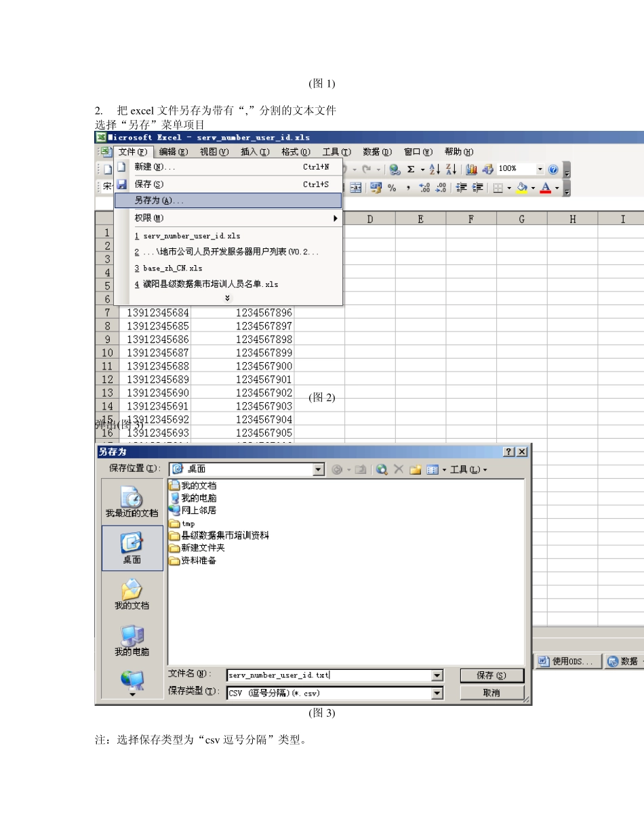Click the Back arrow in Save As dialog

tap(337, 469)
